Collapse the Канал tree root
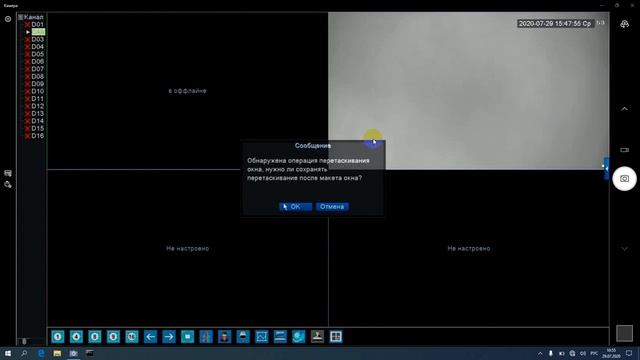Viewport: 640px width, 360px height. coord(20,17)
